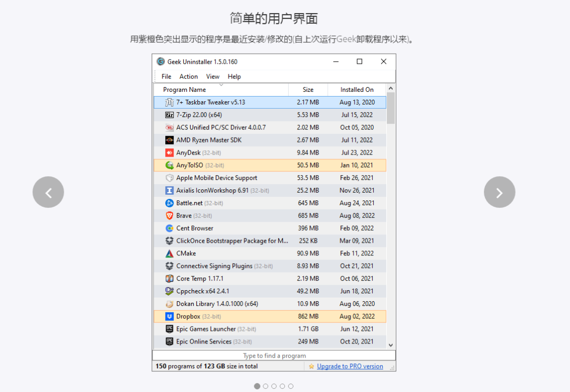Sort by Program Name column header
The image size is (570, 392).
tap(221, 90)
